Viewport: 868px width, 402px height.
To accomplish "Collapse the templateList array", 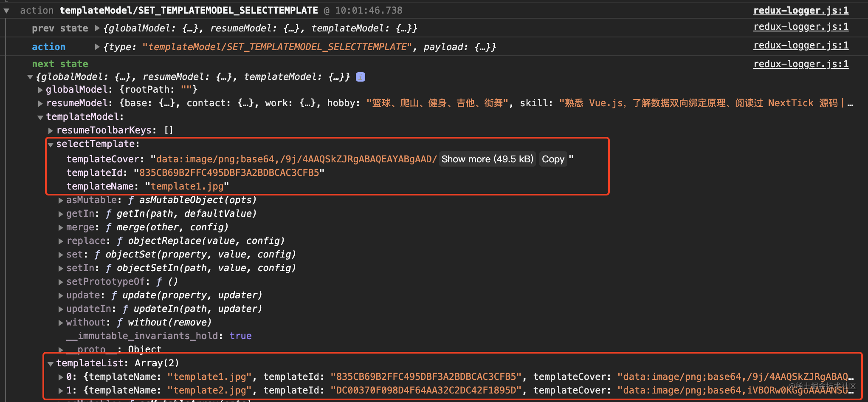I will (x=51, y=364).
